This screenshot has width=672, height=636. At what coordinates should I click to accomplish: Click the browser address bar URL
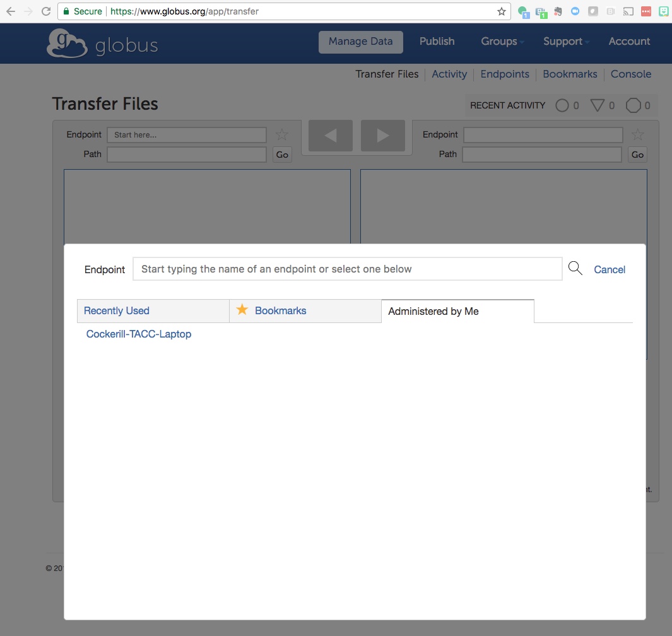coord(184,11)
